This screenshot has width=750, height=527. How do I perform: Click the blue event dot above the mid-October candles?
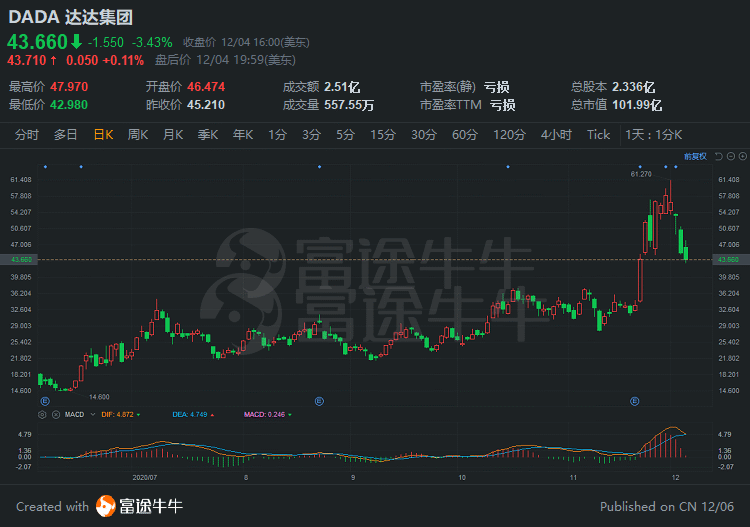click(508, 166)
